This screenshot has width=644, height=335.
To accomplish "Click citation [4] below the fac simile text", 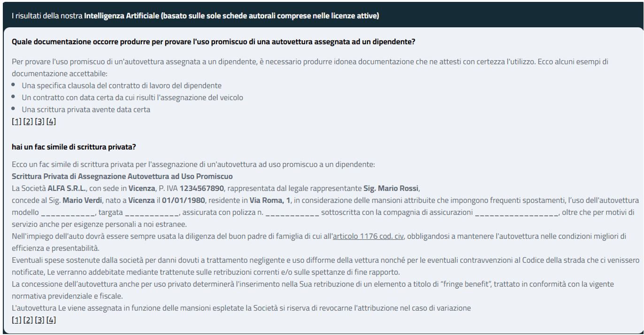I will tap(51, 320).
